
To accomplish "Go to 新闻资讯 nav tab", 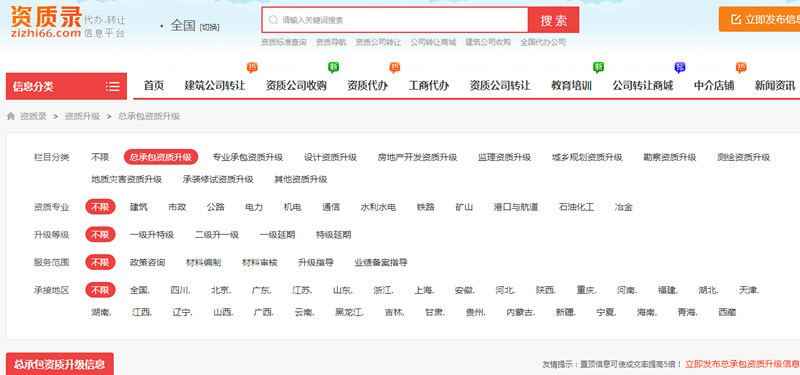I will click(774, 86).
